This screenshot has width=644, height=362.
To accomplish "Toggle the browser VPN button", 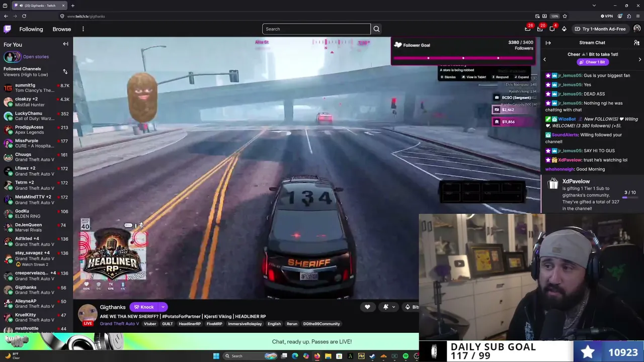I will 607,16.
